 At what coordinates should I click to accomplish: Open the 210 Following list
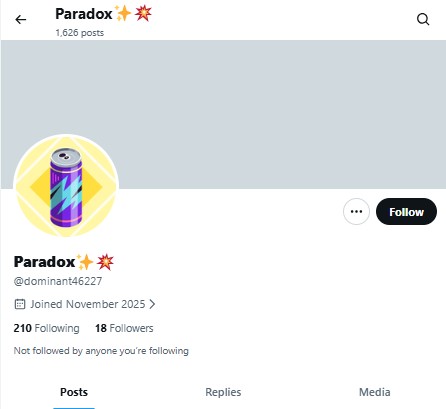point(47,328)
